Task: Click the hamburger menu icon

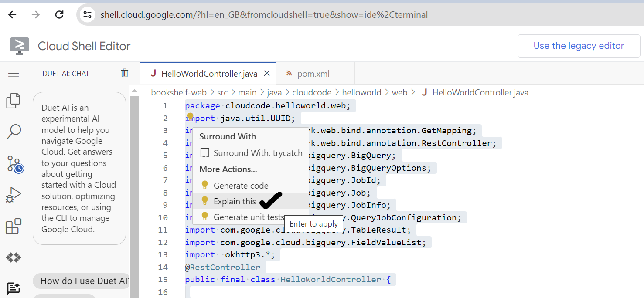Action: (14, 74)
